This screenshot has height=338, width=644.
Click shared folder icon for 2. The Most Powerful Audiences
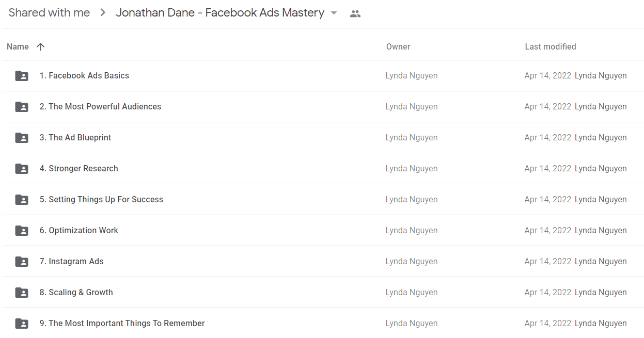click(22, 107)
